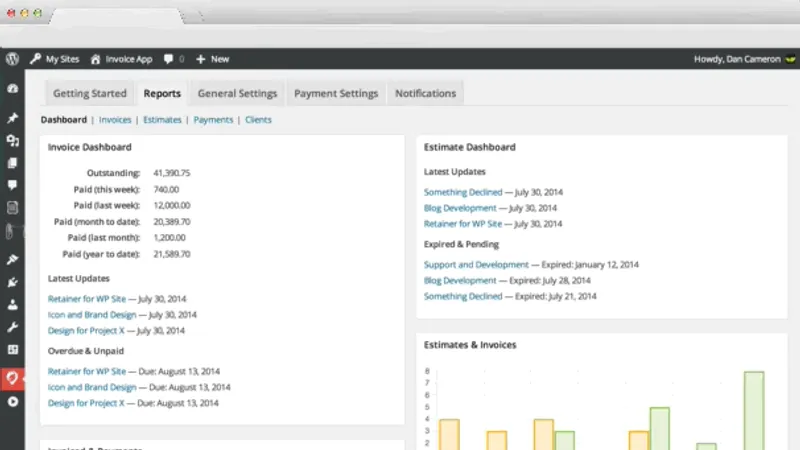The height and width of the screenshot is (450, 800).
Task: Open Comments speech bubble in sidebar
Action: click(12, 185)
